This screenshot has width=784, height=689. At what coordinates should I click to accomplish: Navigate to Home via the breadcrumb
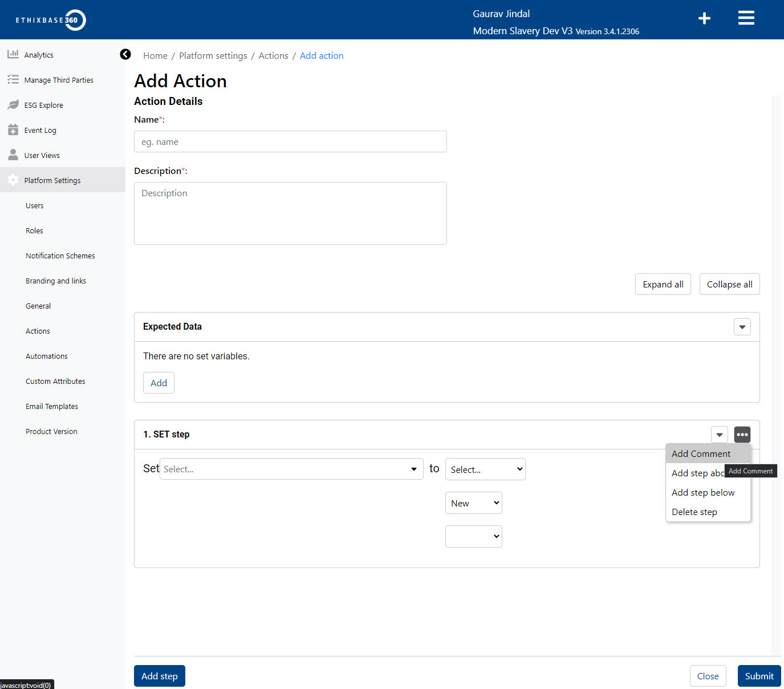click(x=155, y=55)
